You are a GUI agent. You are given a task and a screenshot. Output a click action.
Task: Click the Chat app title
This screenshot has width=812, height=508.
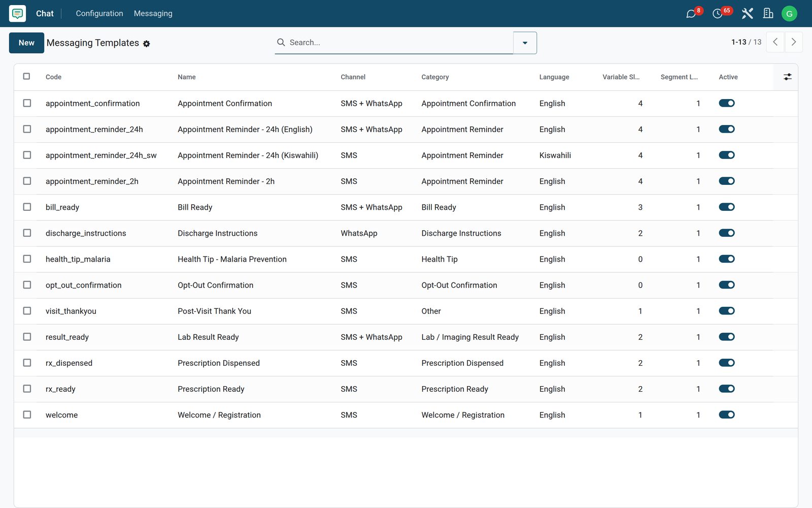pos(45,13)
